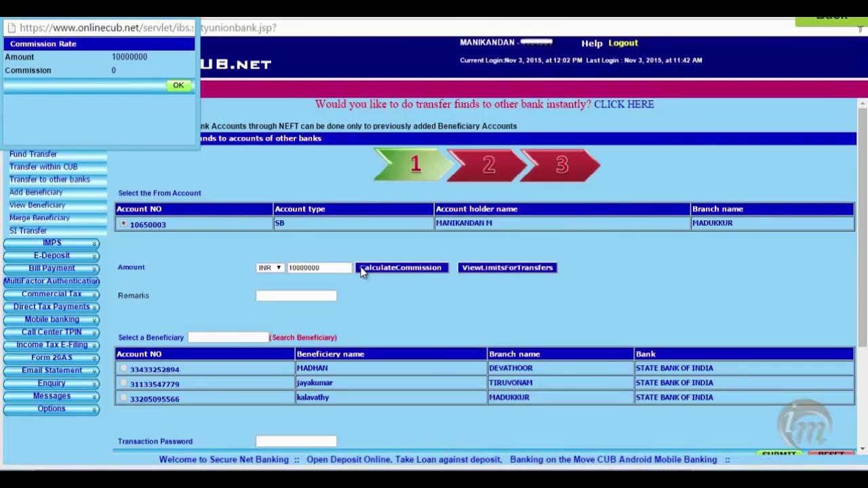Select beneficiary account 33205095566 radio button
868x488 pixels.
coord(123,399)
